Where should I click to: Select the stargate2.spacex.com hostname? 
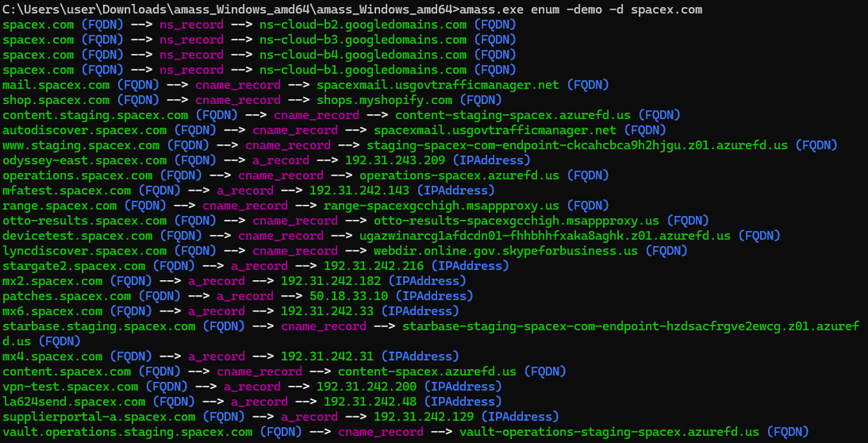[74, 266]
